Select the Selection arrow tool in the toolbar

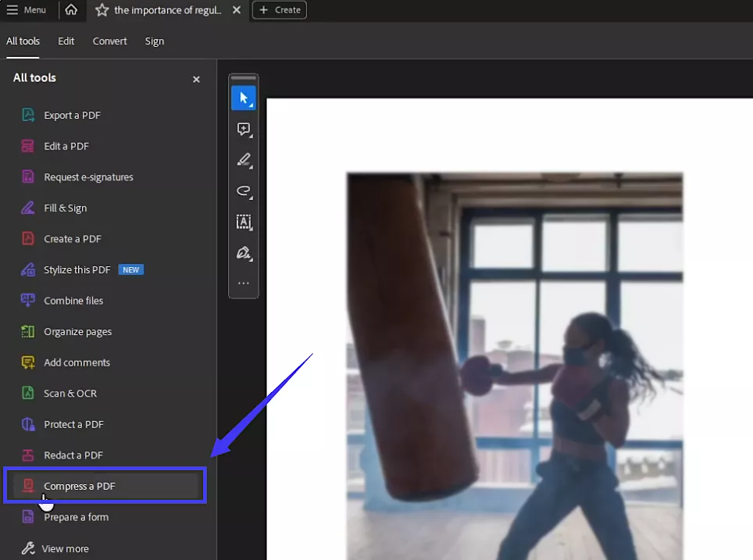pyautogui.click(x=243, y=98)
